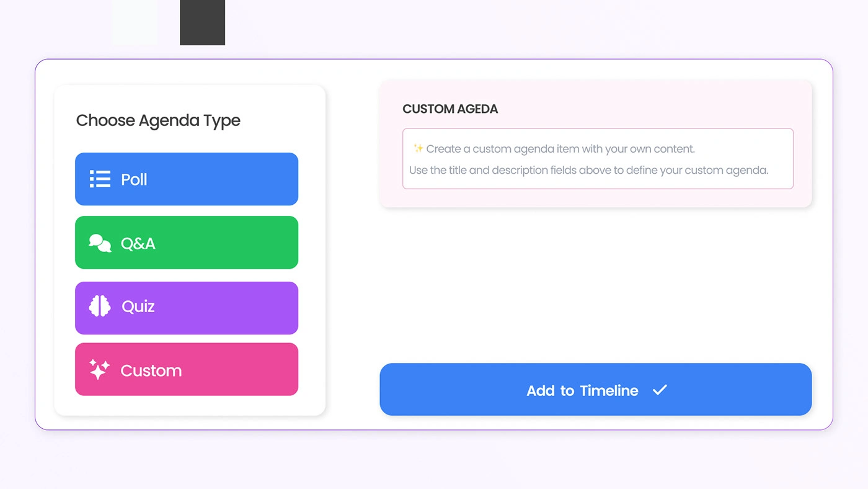Click the "Create a custom agenda item" text line
Screen dimensions: 868x489
click(560, 149)
